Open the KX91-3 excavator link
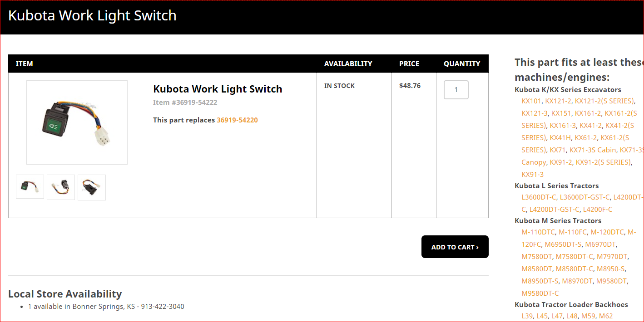644x322 pixels. [x=532, y=175]
